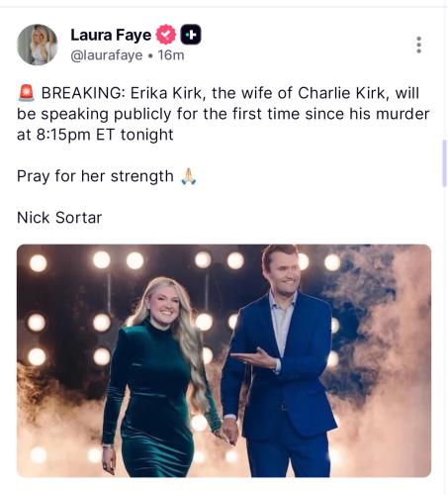This screenshot has width=448, height=495.
Task: Click the praying hands emoji
Action: [189, 176]
